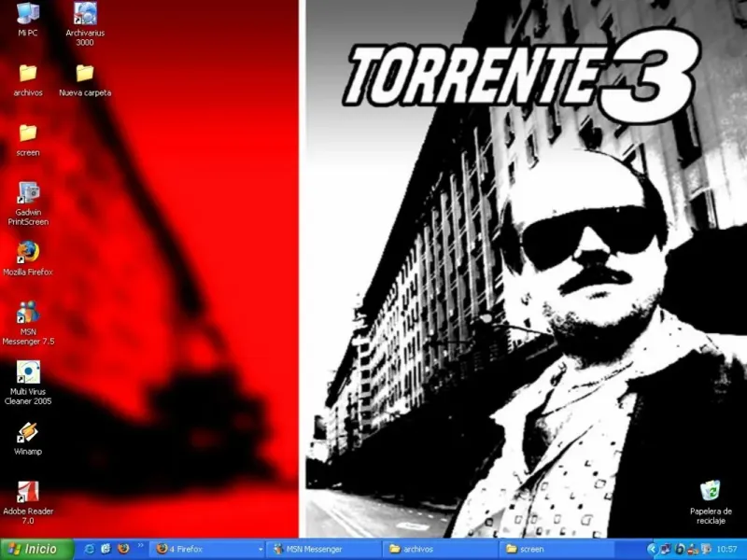The height and width of the screenshot is (560, 747).
Task: Click the round 'b' tray icon
Action: pos(680,549)
